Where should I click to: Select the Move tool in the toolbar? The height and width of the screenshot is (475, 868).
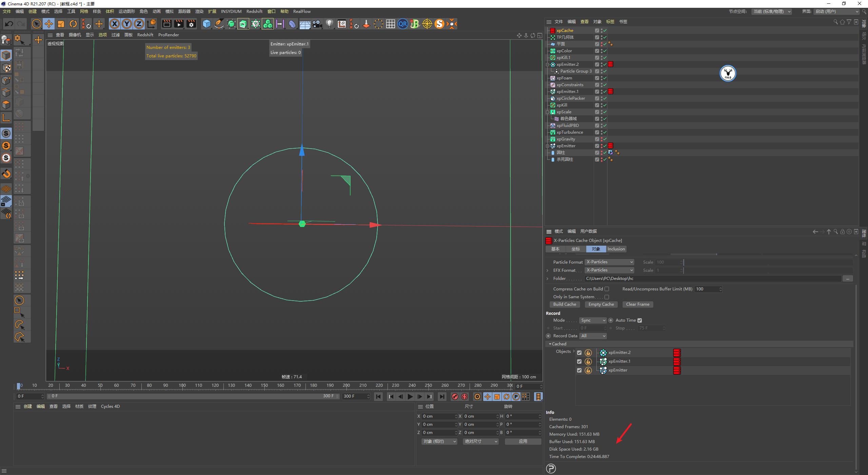[49, 24]
